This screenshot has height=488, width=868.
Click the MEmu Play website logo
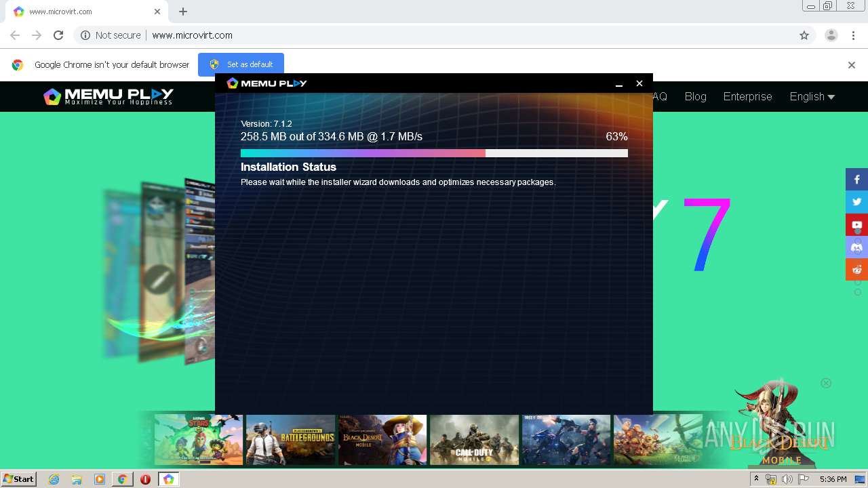click(108, 97)
